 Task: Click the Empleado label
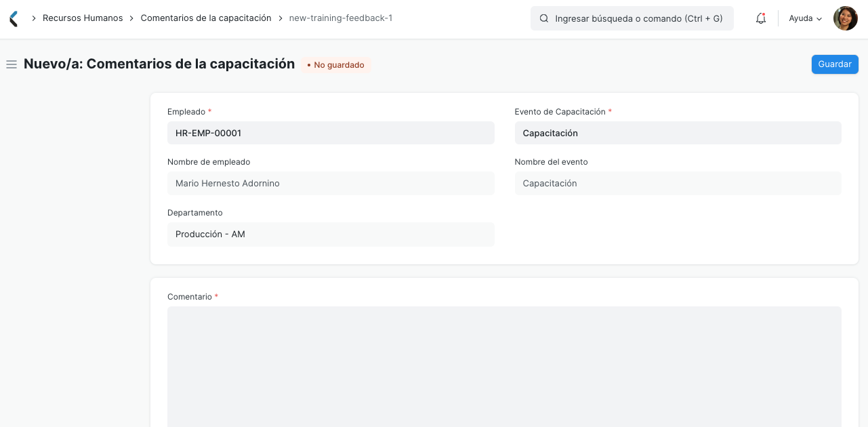point(186,112)
